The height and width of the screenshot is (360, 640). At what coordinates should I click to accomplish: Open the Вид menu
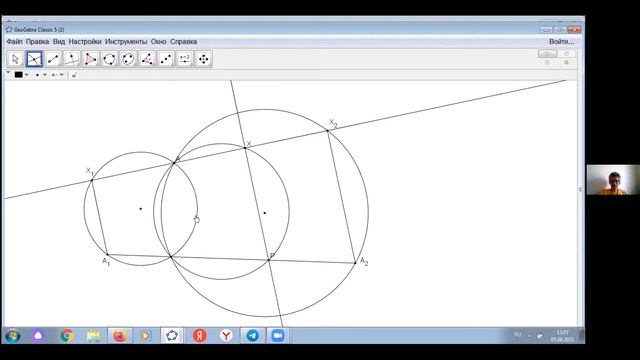click(x=59, y=42)
